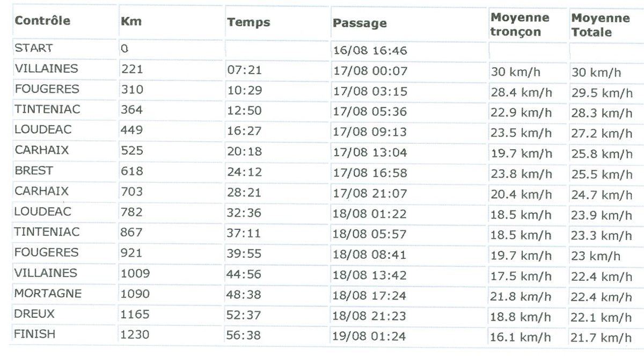
Task: Click the MORTAGNE control cell
Action: [x=48, y=294]
